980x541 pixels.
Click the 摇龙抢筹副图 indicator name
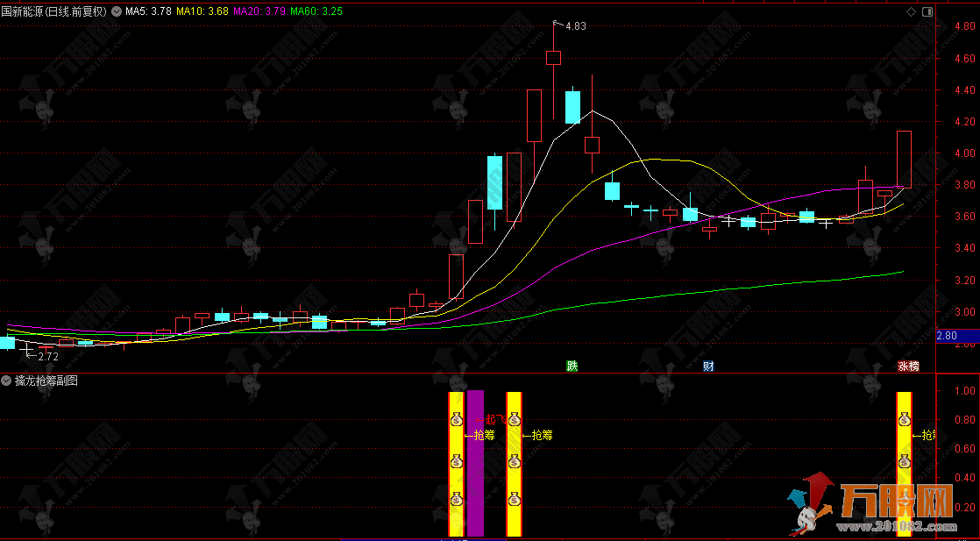46,381
